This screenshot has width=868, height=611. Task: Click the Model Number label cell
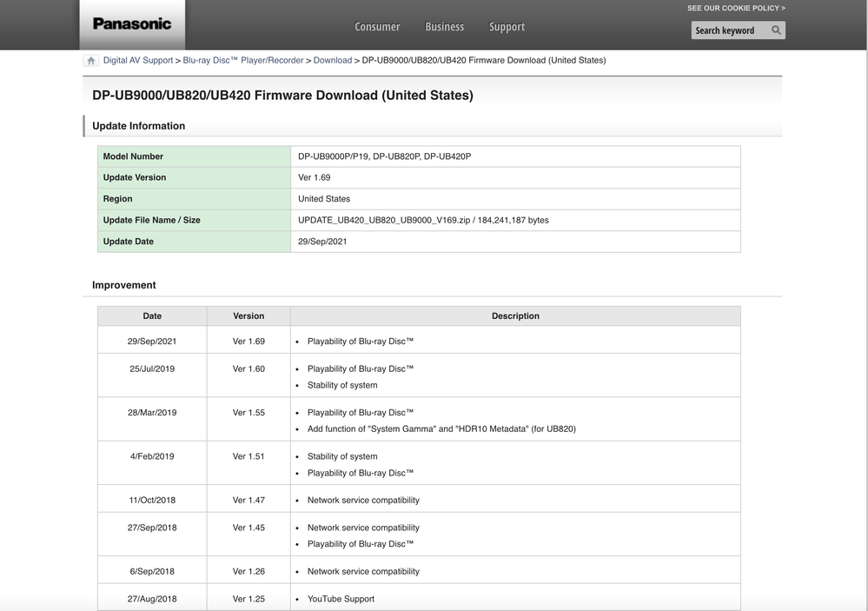pyautogui.click(x=195, y=156)
